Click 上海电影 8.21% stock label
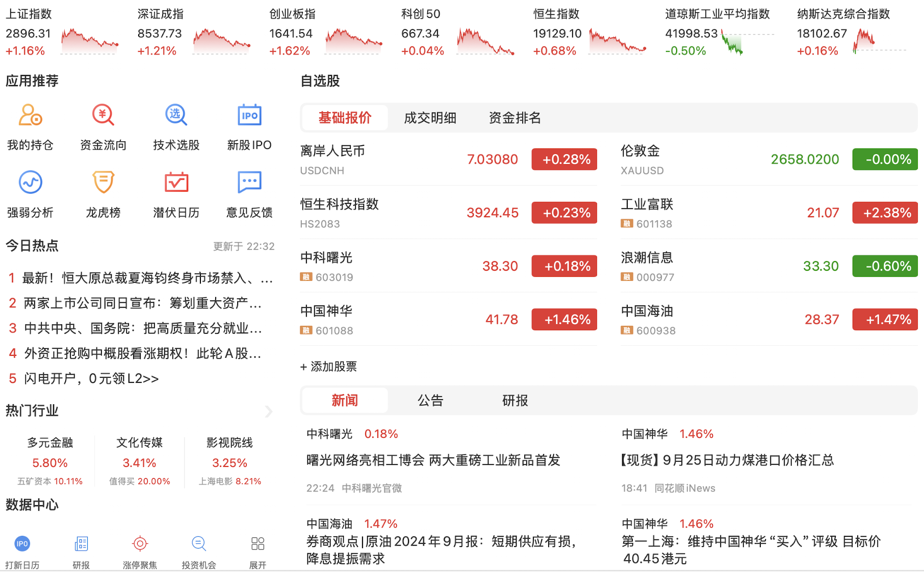 (x=229, y=481)
